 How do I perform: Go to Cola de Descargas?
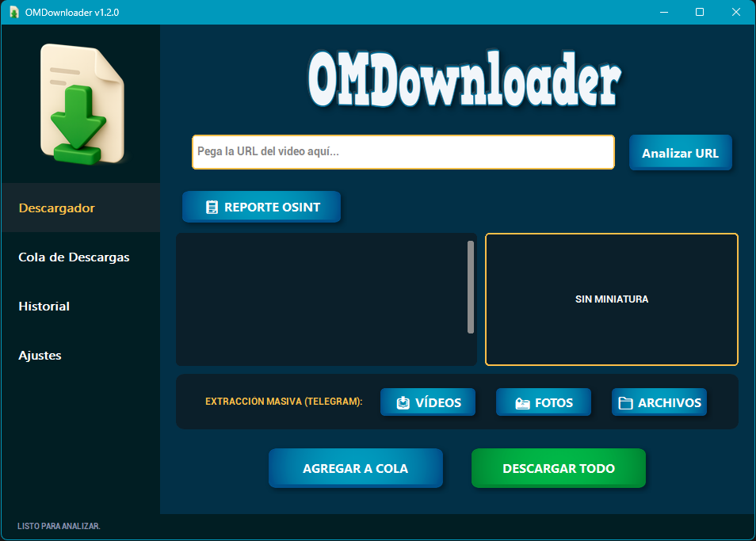(81, 257)
